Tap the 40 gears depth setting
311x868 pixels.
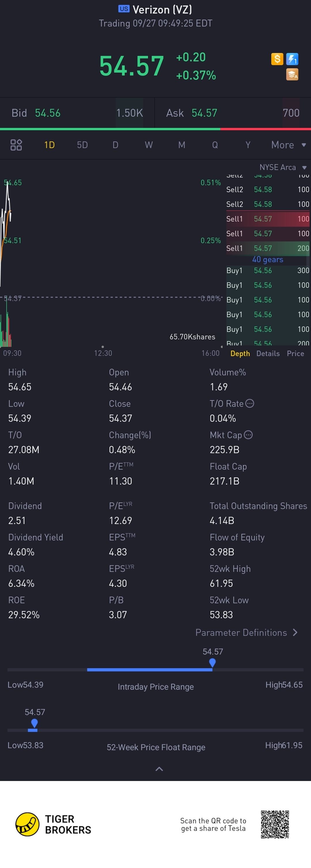(268, 260)
